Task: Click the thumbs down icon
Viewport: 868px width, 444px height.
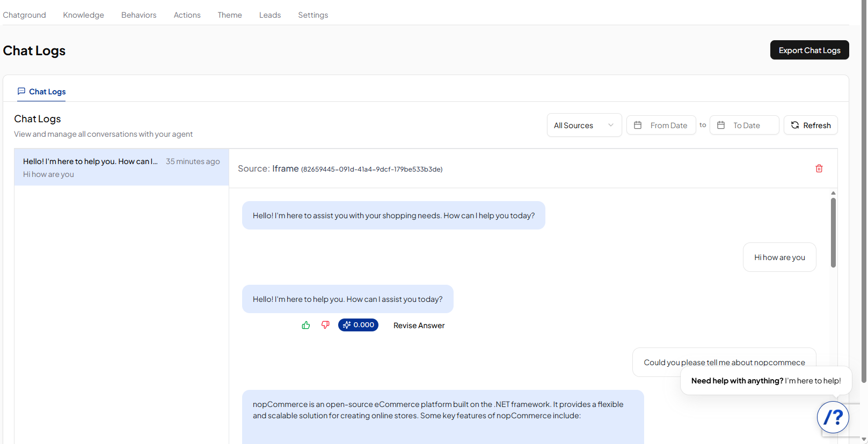Action: coord(325,325)
